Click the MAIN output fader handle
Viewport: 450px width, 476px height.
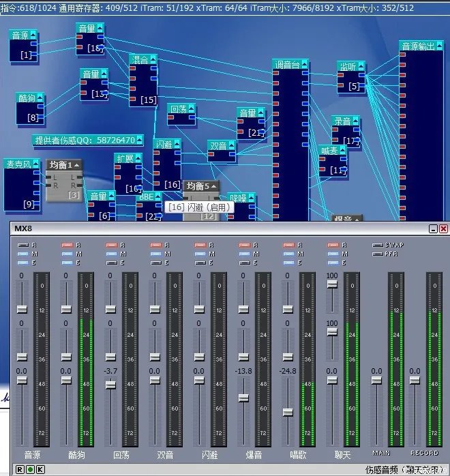[x=376, y=380]
